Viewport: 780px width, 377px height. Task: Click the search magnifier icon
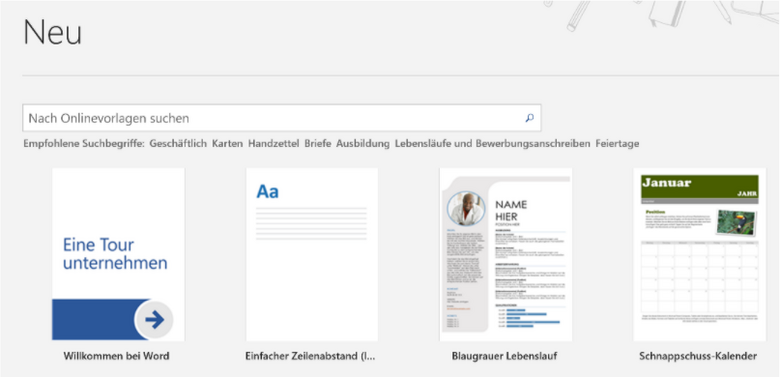tap(529, 118)
